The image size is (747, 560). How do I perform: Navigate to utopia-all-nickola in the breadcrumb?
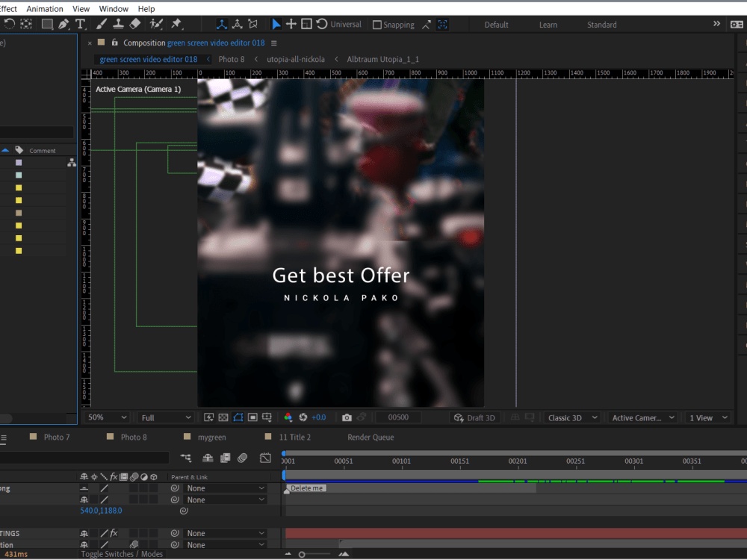295,59
